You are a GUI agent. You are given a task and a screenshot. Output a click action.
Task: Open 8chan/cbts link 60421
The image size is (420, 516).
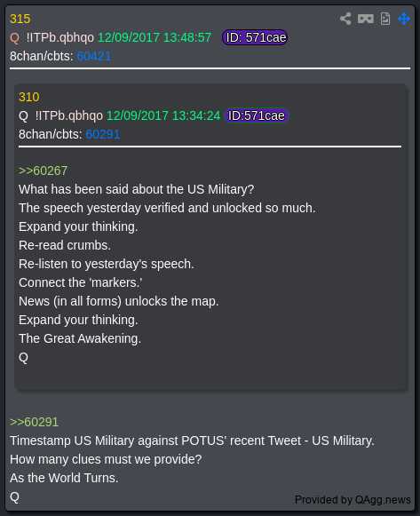pos(94,56)
